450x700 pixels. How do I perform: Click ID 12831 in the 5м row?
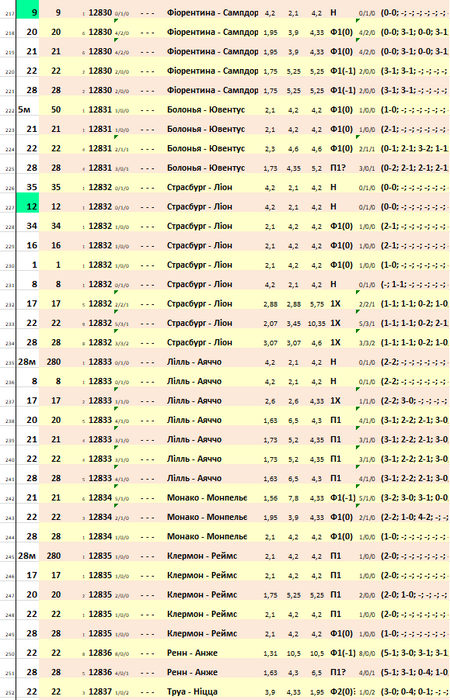click(100, 109)
